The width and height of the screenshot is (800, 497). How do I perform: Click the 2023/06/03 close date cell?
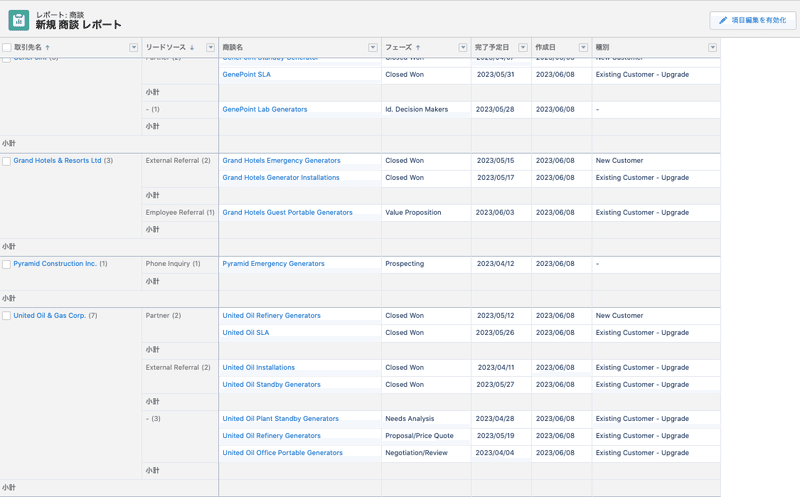point(501,212)
